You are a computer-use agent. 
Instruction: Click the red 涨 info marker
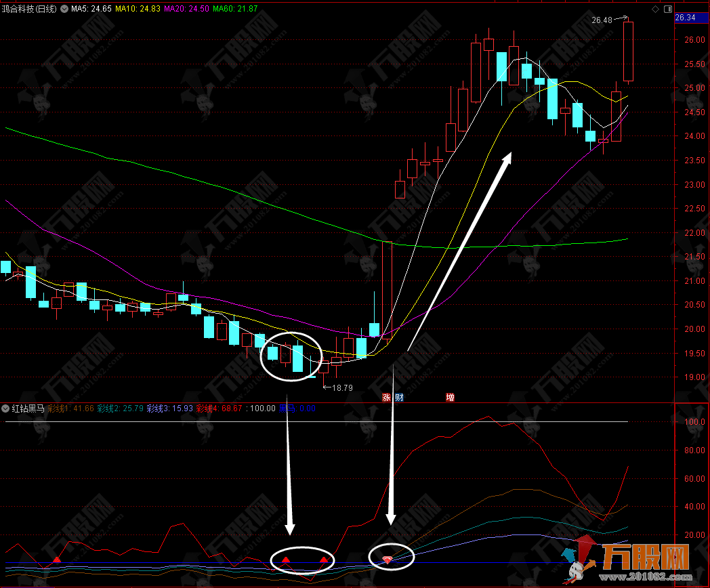pyautogui.click(x=386, y=398)
